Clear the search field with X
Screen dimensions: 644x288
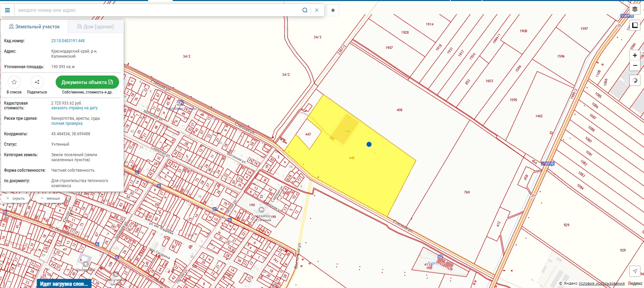[317, 10]
